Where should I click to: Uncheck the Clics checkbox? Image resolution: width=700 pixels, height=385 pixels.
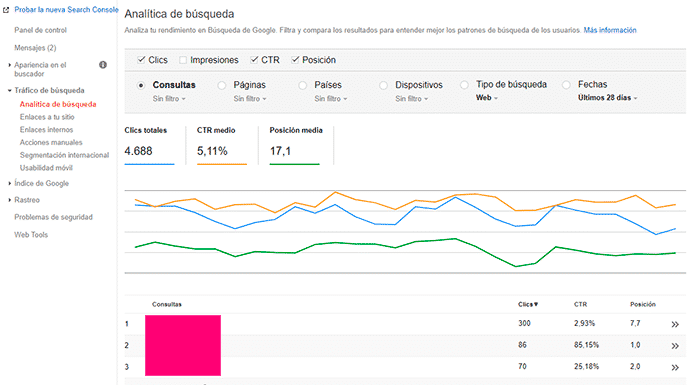[141, 59]
